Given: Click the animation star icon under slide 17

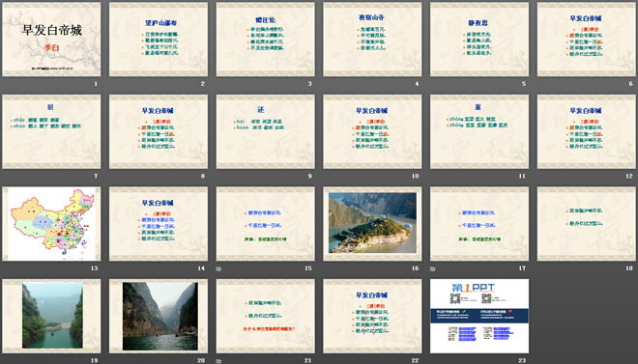Looking at the screenshot, I should point(433,269).
